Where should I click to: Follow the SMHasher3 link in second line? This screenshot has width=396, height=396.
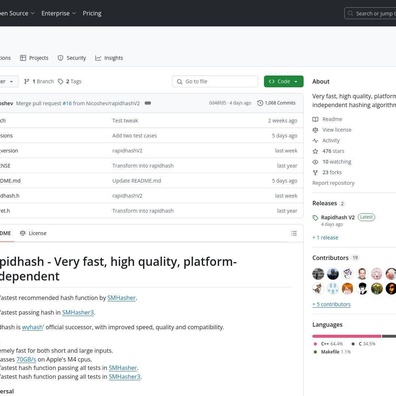[x=78, y=312]
